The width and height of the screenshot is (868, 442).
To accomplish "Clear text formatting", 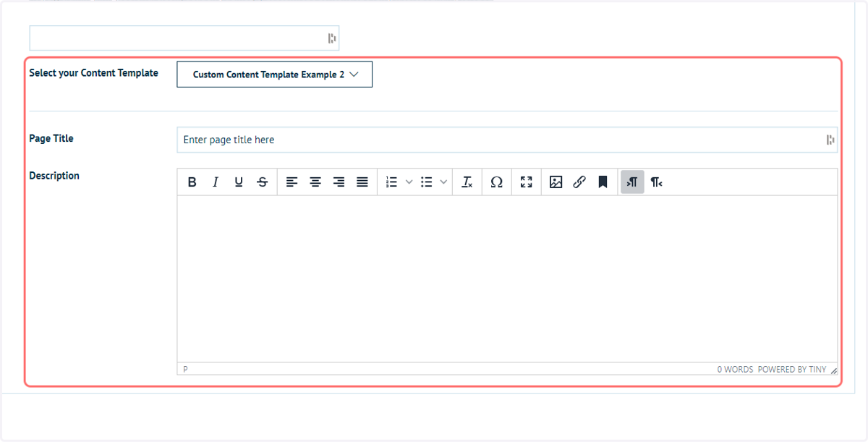I will pyautogui.click(x=467, y=182).
